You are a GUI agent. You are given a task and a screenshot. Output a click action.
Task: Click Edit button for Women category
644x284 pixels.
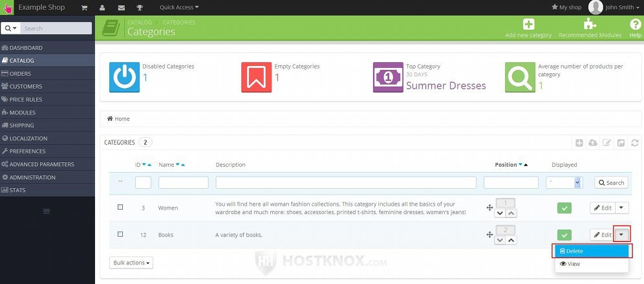pyautogui.click(x=603, y=208)
